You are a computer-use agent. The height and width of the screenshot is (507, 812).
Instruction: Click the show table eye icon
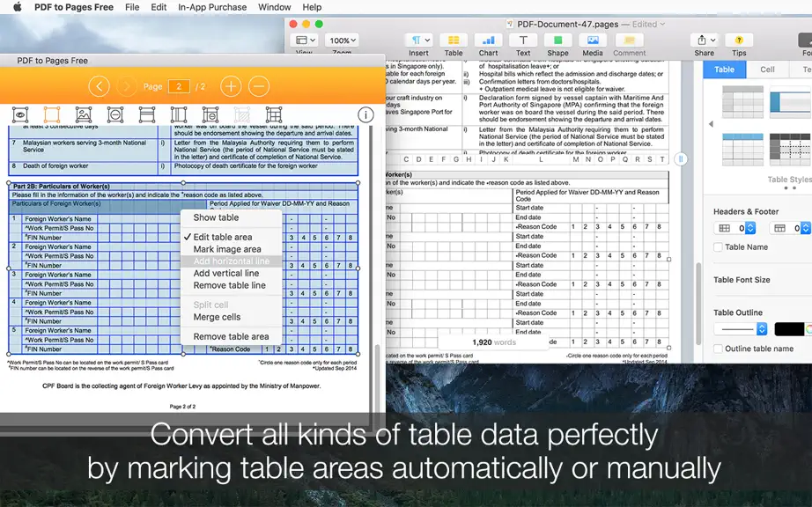coord(20,114)
